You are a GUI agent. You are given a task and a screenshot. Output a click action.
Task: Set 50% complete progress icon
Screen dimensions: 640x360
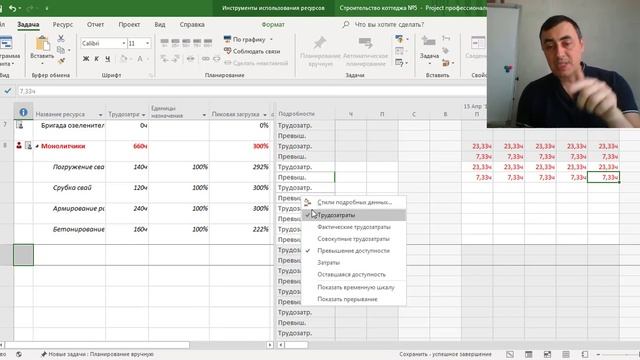point(186,42)
